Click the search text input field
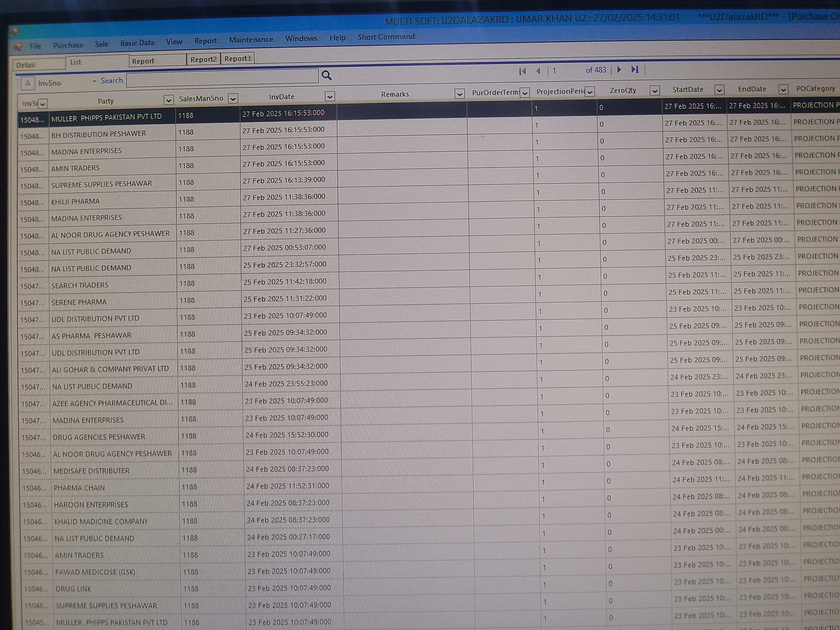The height and width of the screenshot is (630, 840). pos(222,78)
